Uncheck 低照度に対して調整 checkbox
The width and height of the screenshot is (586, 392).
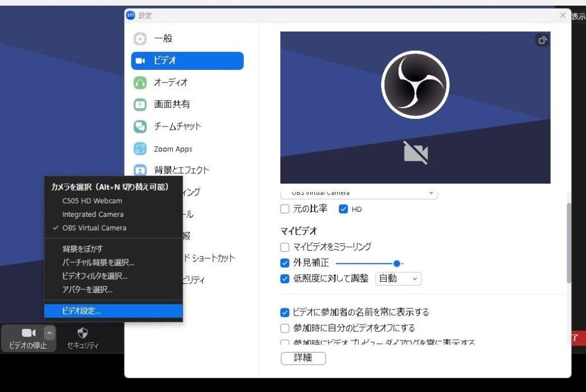[x=285, y=279]
